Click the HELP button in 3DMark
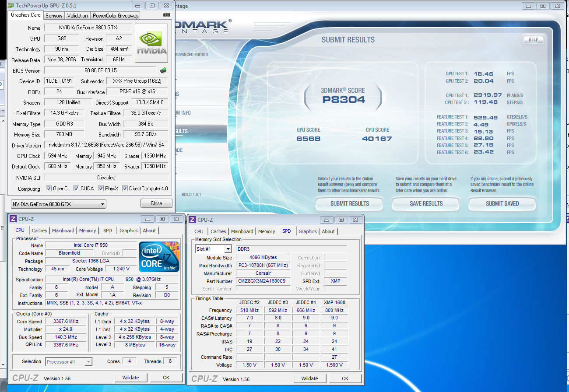The width and height of the screenshot is (569, 392). pyautogui.click(x=533, y=39)
